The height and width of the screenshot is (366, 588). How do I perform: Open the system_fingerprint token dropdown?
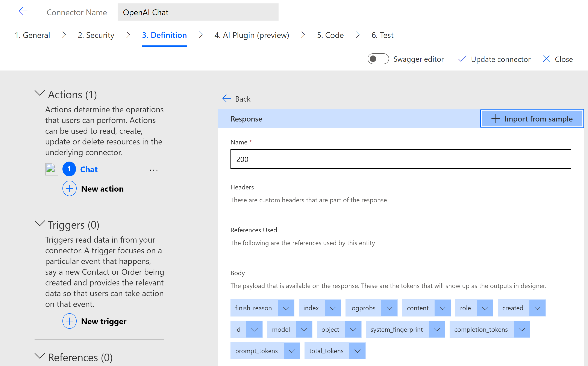[437, 329]
